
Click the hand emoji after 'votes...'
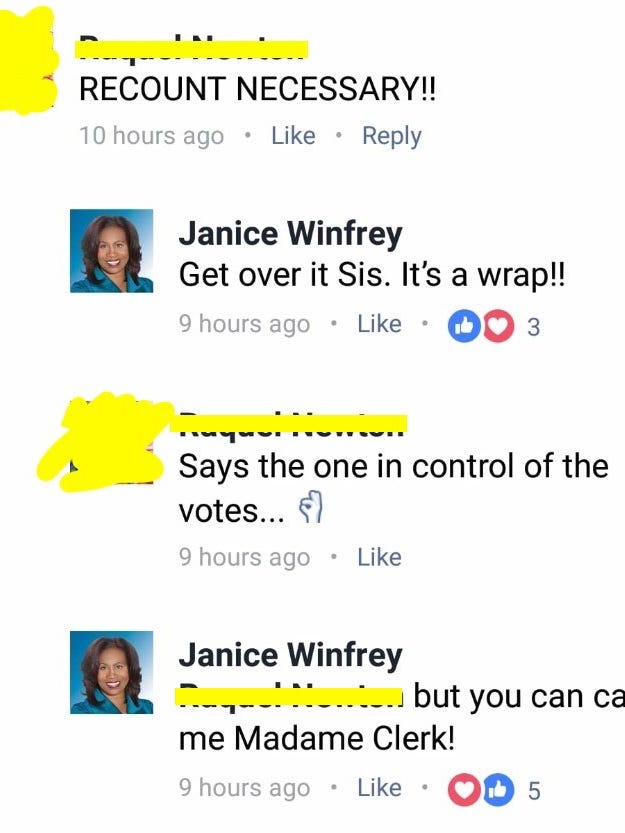[x=311, y=508]
